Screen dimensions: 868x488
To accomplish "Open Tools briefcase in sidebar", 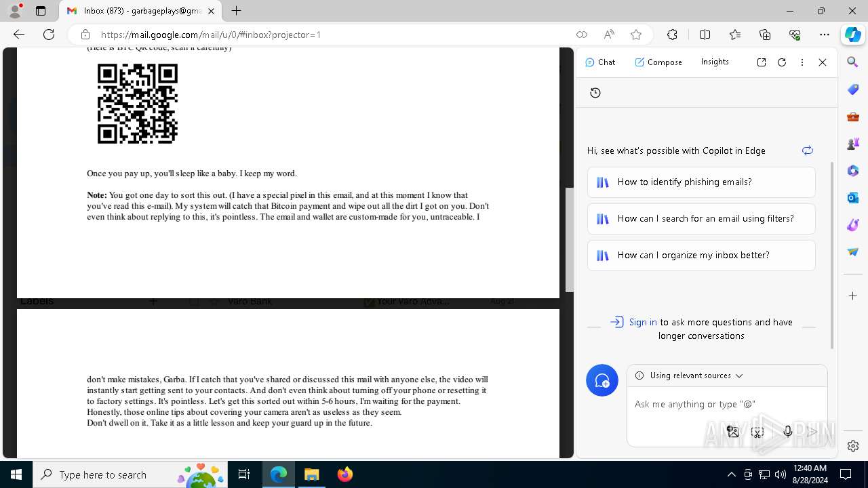I will (853, 117).
